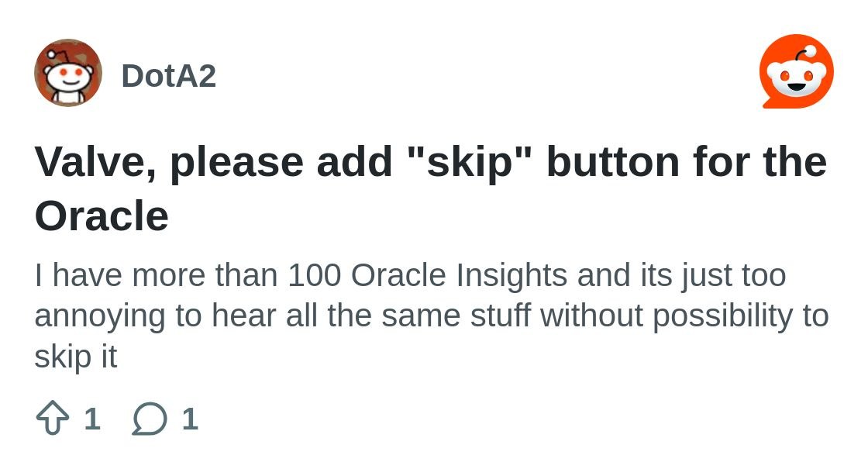Click the upvote count number
The image size is (868, 476).
92,419
